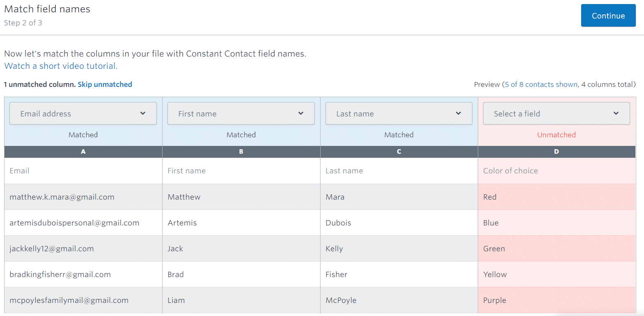Click the Artemis first name cell

pyautogui.click(x=241, y=223)
